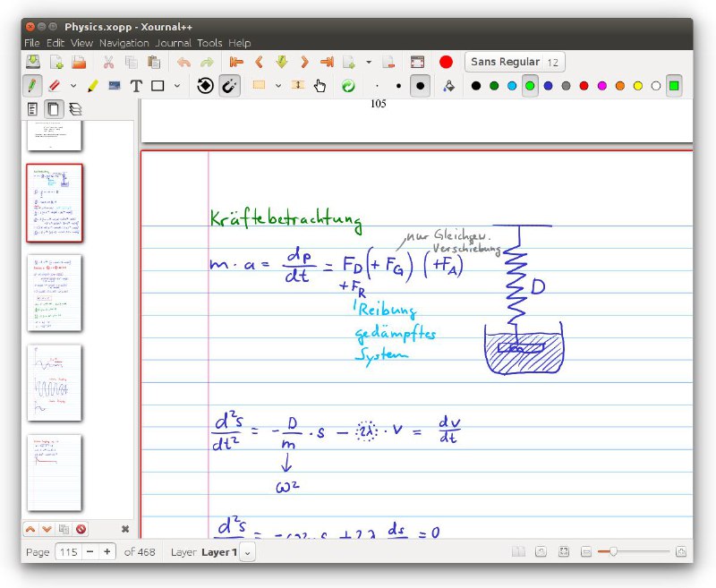Expand the select region dropdown arrow
The width and height of the screenshot is (716, 588).
278,85
